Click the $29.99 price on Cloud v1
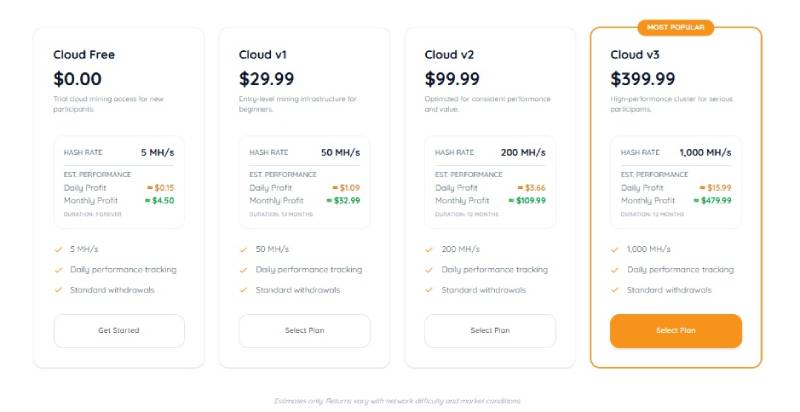 tap(266, 79)
